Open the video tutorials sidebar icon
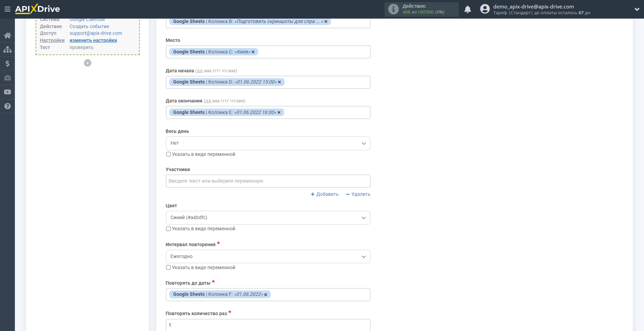 tap(7, 92)
